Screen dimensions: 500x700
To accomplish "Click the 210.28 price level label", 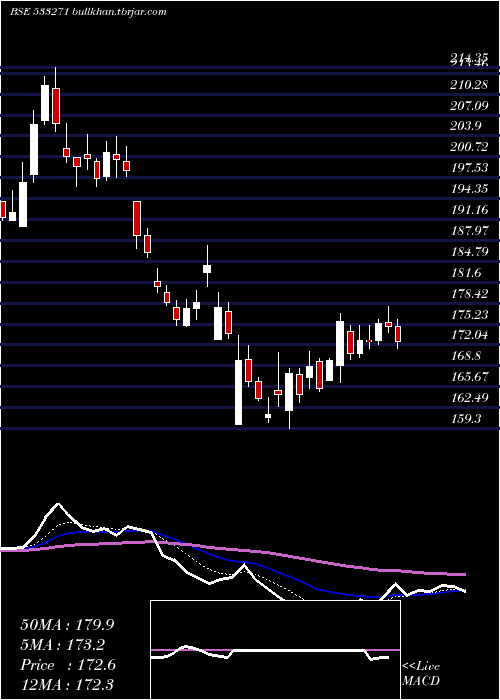I will (x=469, y=84).
